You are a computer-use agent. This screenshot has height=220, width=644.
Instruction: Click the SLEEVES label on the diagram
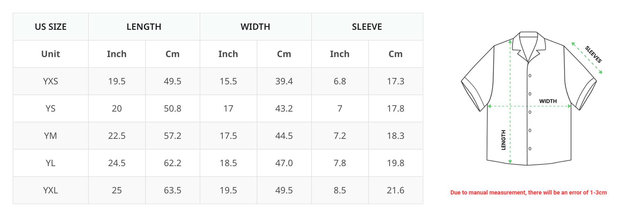coord(593,55)
